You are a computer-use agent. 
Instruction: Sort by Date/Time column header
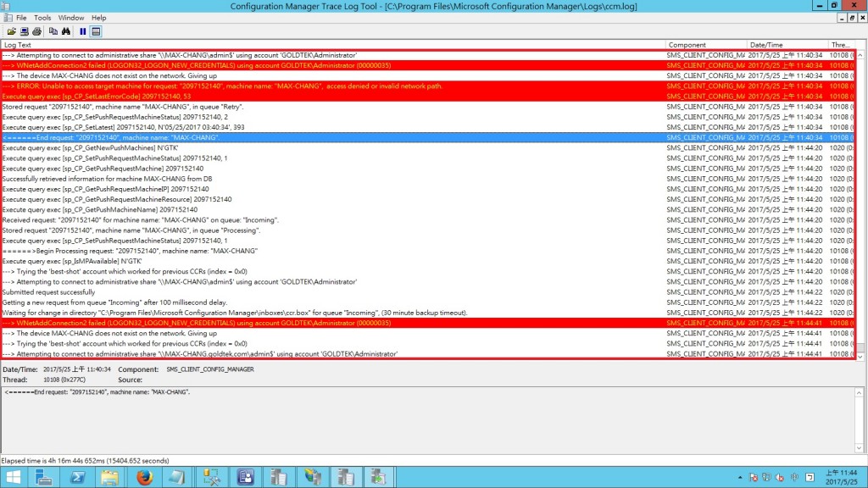click(x=787, y=45)
